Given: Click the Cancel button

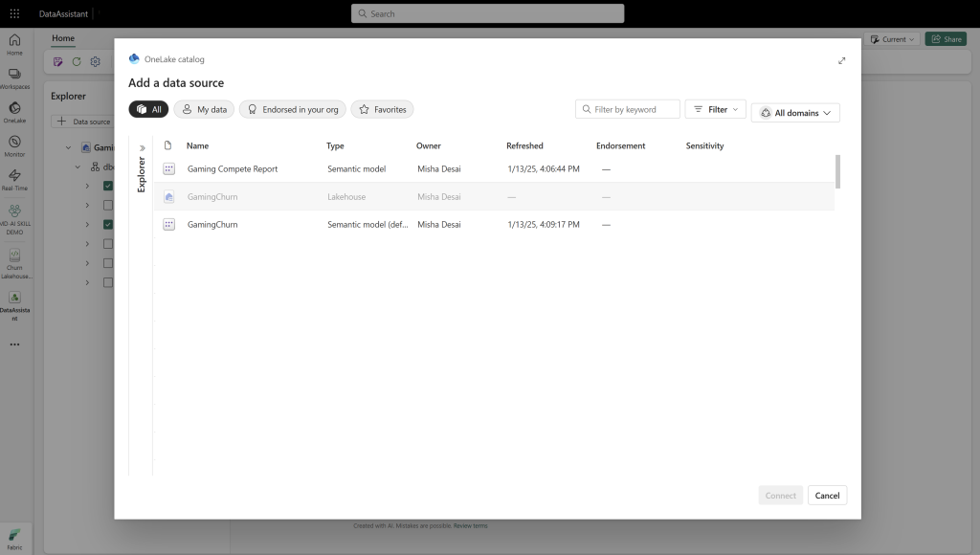Looking at the screenshot, I should (x=827, y=496).
